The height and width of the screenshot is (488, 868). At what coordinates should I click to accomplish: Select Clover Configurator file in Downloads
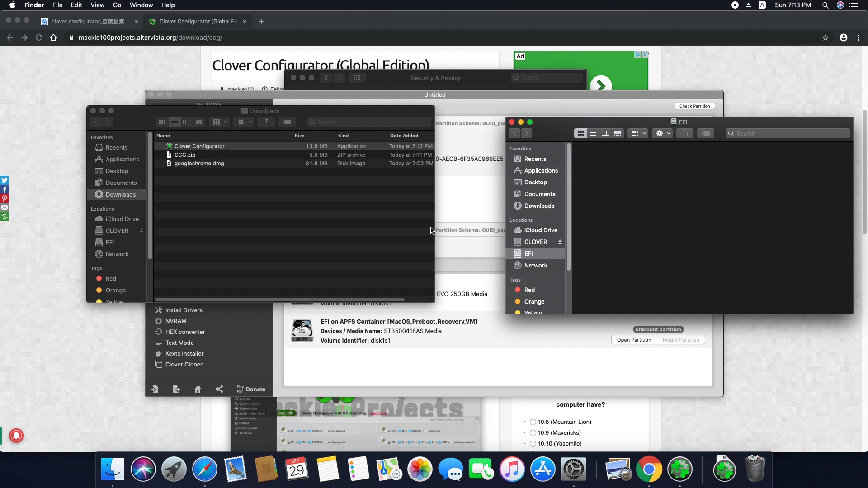[294, 146]
